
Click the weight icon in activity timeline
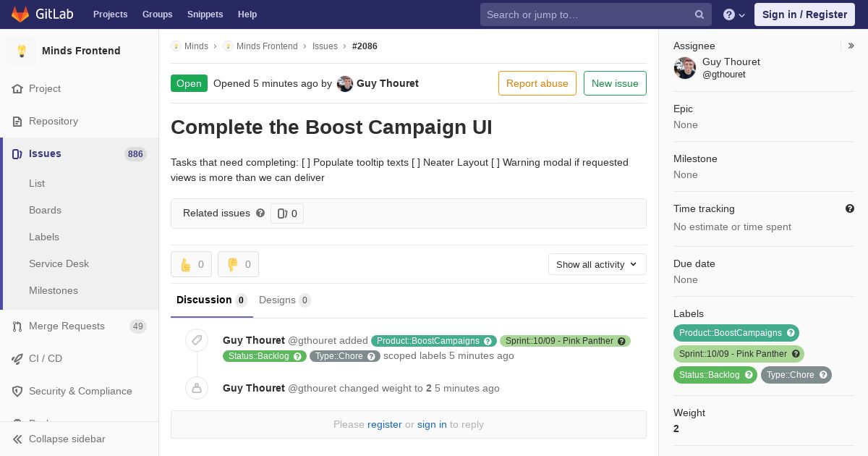(196, 388)
